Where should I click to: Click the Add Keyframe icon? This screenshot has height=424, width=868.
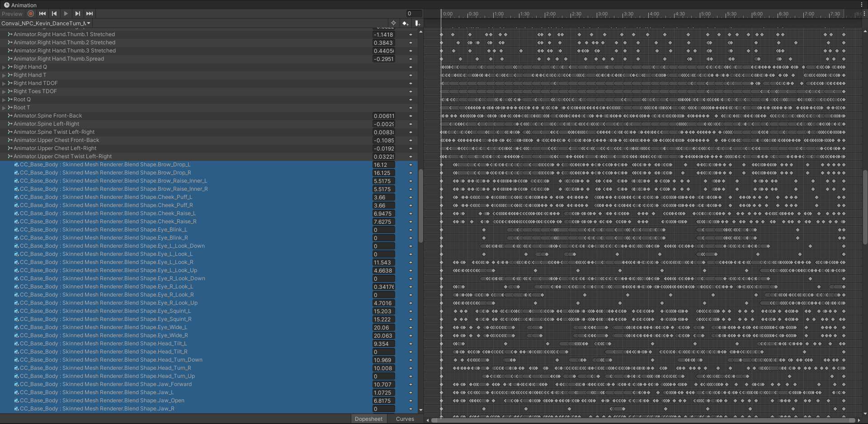405,23
